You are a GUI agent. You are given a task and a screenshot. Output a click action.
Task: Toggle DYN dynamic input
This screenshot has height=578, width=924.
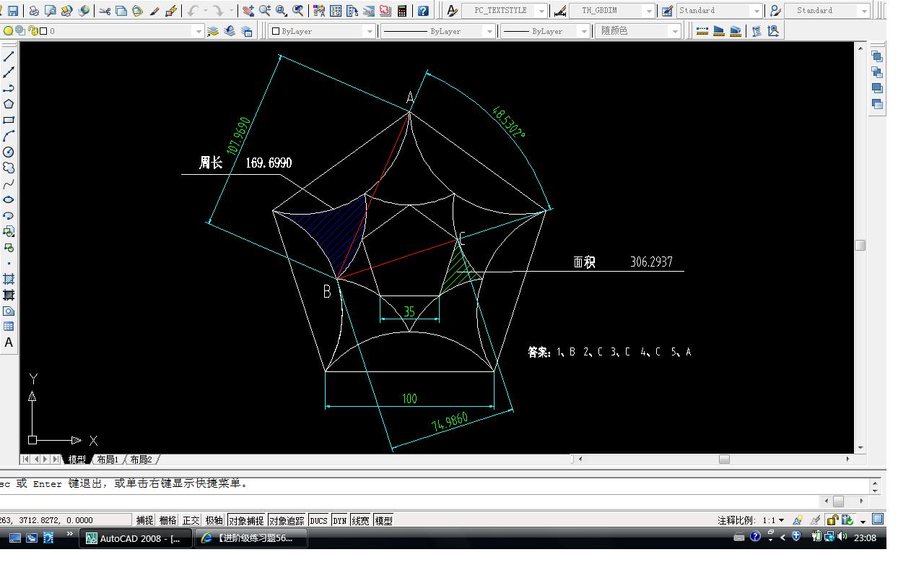(x=339, y=520)
